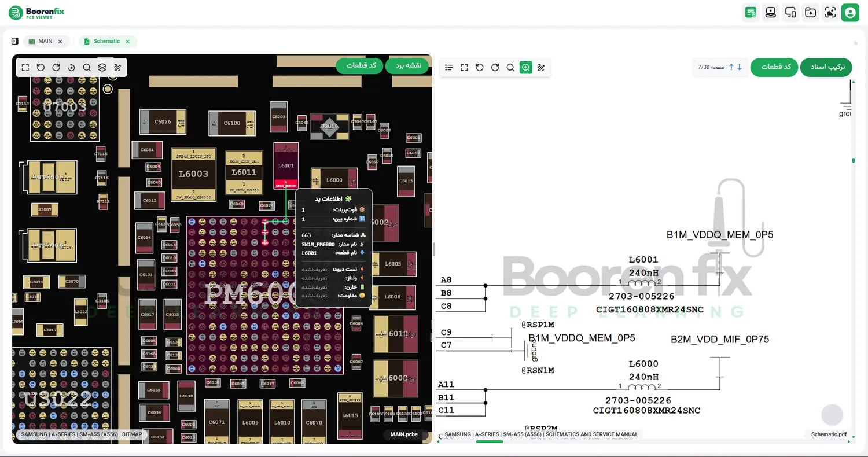Image resolution: width=868 pixels, height=457 pixels.
Task: Click the fullscreen icon in the board toolbar
Action: click(25, 68)
